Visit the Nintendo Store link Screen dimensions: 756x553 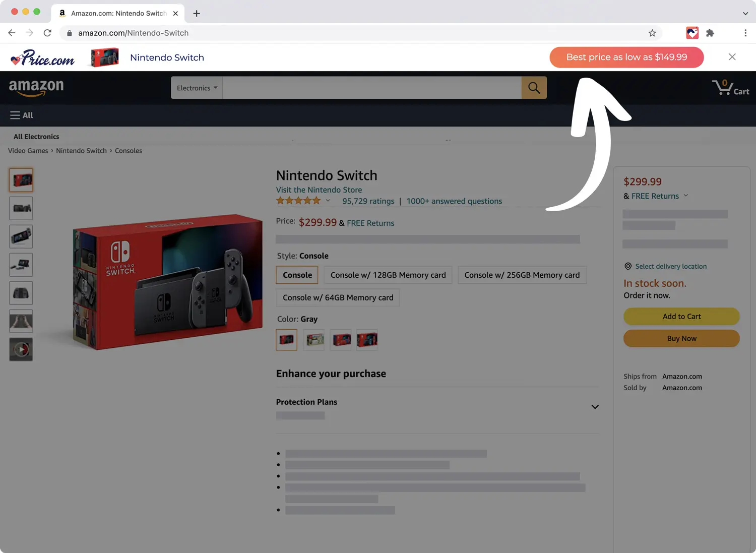(319, 190)
